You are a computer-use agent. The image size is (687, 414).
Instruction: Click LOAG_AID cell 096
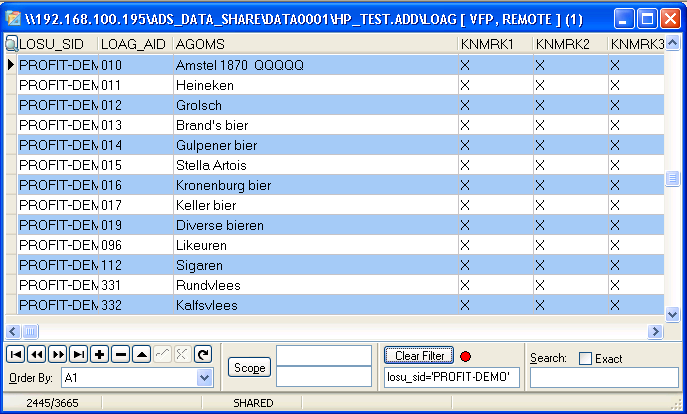(x=136, y=245)
